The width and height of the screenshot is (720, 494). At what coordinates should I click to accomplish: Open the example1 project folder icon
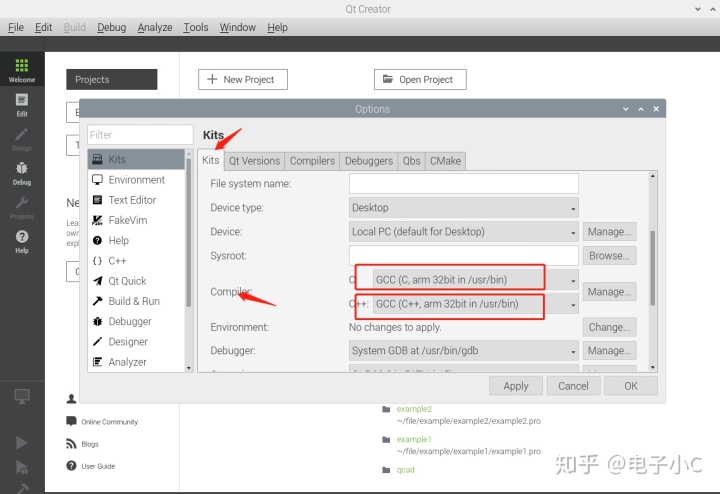386,439
